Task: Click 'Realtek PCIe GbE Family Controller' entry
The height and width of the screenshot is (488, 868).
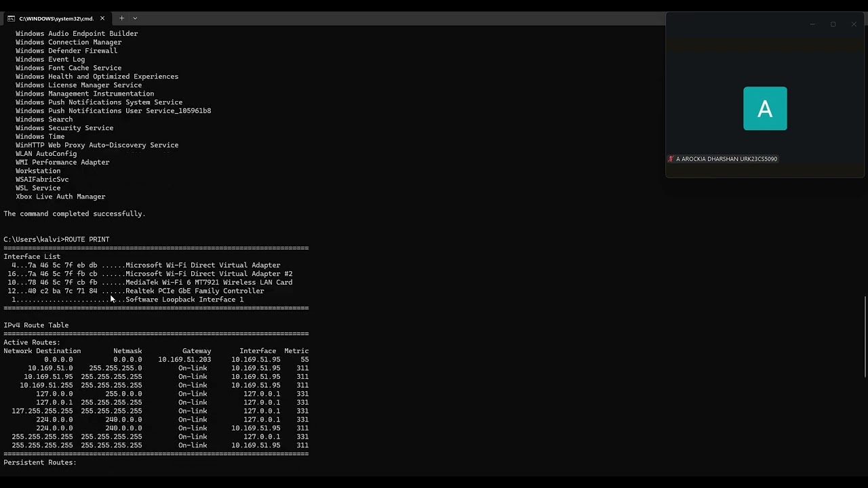Action: point(195,291)
